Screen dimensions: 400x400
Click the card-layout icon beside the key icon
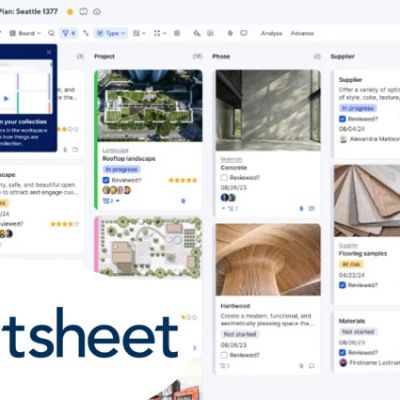tap(210, 33)
